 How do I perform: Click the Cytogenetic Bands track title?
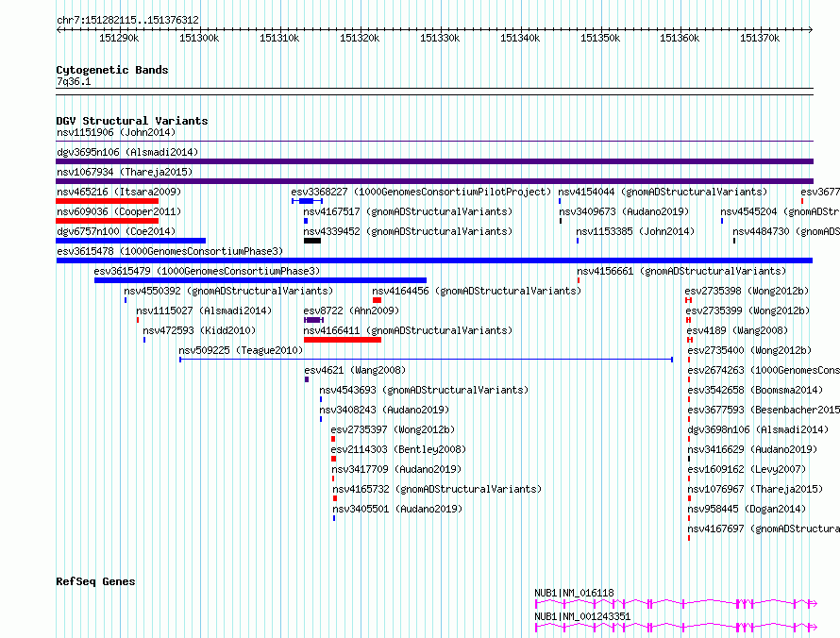pos(112,70)
